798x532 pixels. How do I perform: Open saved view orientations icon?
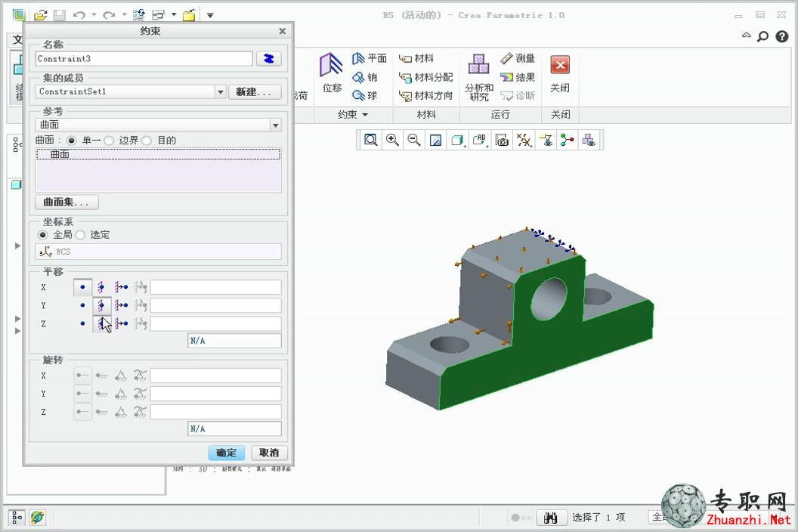(x=479, y=140)
